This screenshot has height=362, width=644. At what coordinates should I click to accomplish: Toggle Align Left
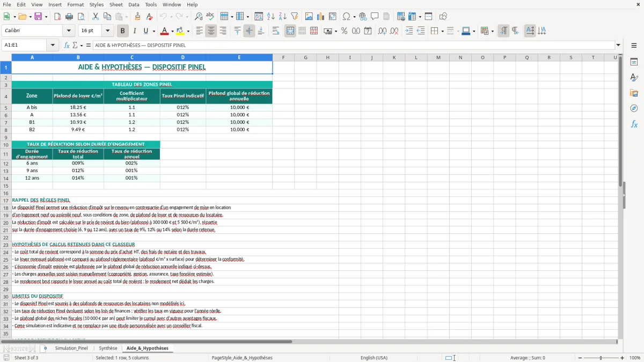pyautogui.click(x=199, y=31)
